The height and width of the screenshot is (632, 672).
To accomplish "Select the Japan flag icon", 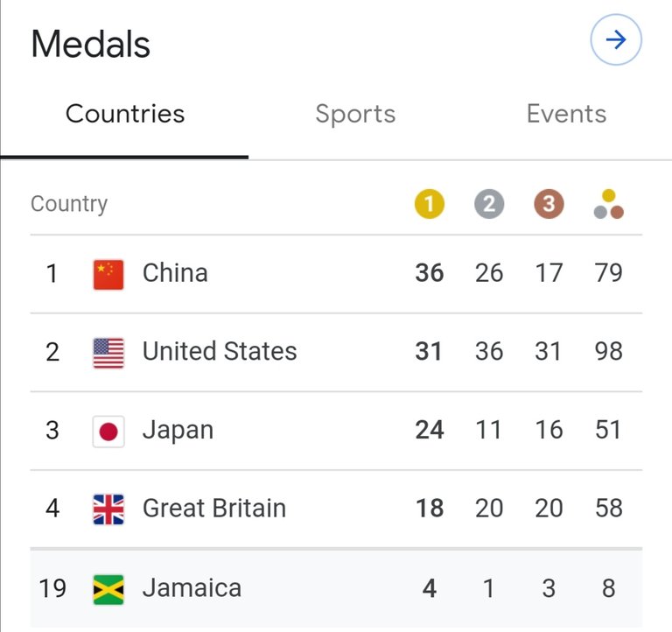I will point(108,432).
